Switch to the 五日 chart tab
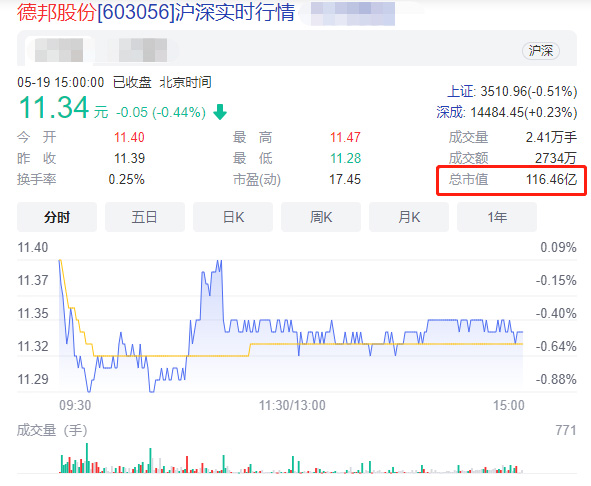The height and width of the screenshot is (486, 591). coord(145,217)
